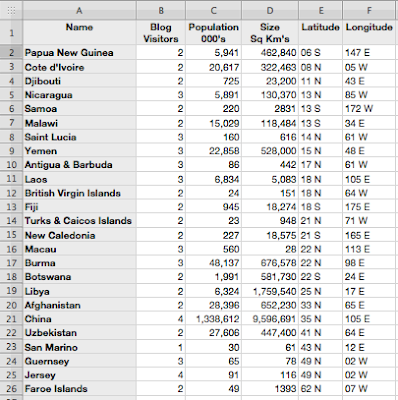Click the 'Blog Visitors' header cell

click(161, 33)
